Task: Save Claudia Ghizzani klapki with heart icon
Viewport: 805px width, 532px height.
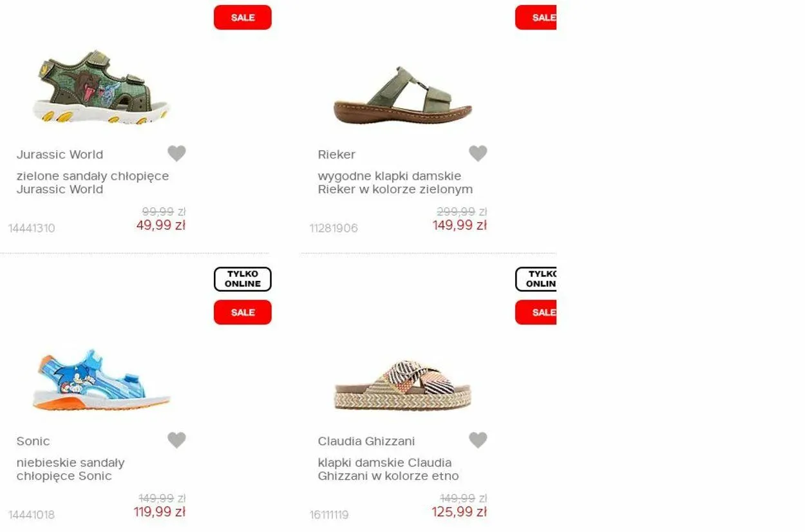Action: click(x=478, y=440)
